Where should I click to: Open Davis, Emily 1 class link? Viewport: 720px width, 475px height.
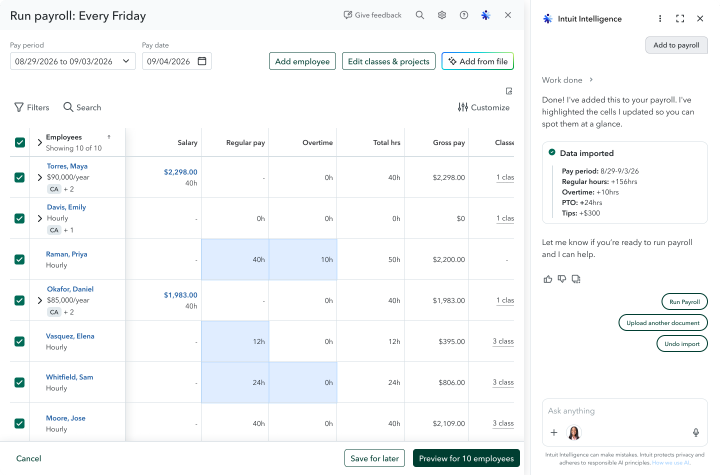coord(505,218)
